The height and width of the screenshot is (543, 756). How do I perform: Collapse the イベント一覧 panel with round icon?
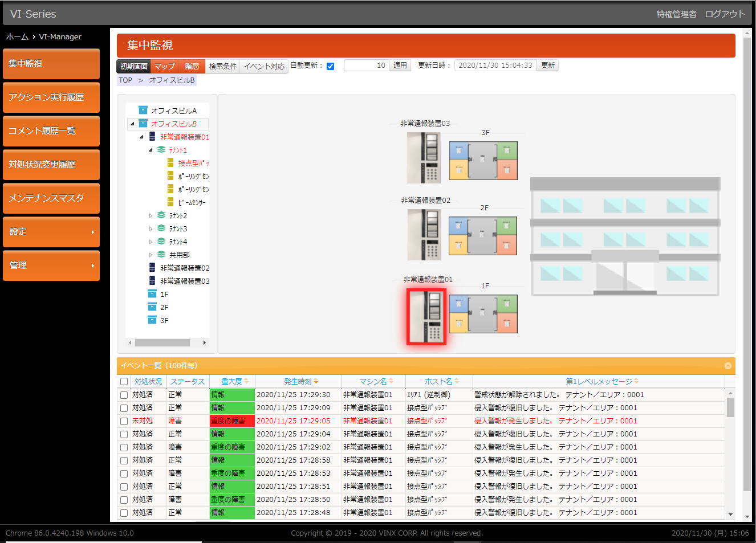tap(728, 366)
